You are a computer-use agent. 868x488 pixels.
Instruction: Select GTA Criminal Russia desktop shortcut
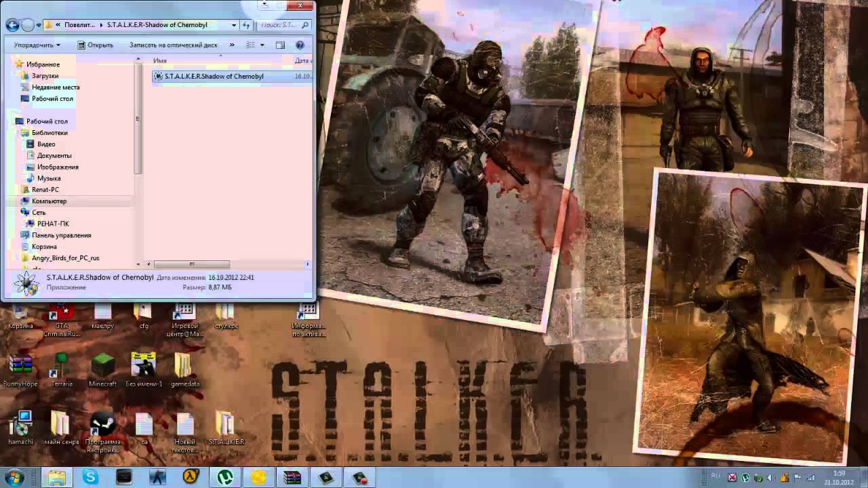pyautogui.click(x=61, y=319)
